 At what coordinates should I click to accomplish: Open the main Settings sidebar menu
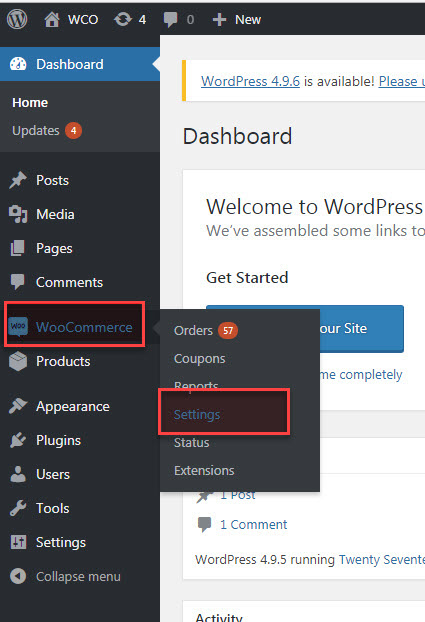pyautogui.click(x=61, y=543)
